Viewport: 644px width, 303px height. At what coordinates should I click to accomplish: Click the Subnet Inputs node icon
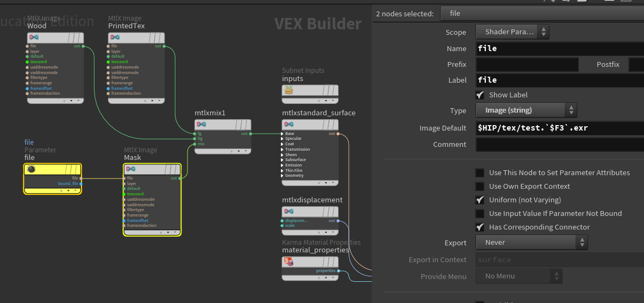click(289, 90)
